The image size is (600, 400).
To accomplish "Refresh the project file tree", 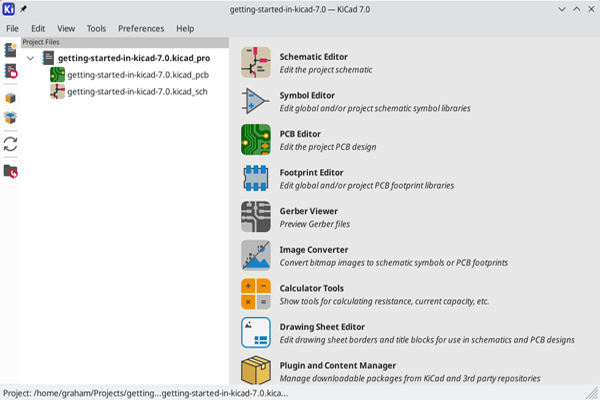I will [11, 145].
